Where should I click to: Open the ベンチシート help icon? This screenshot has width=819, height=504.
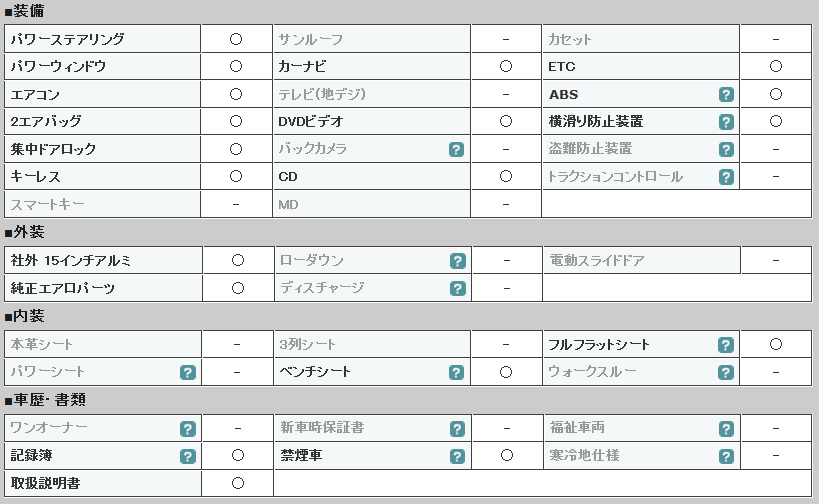(x=456, y=372)
